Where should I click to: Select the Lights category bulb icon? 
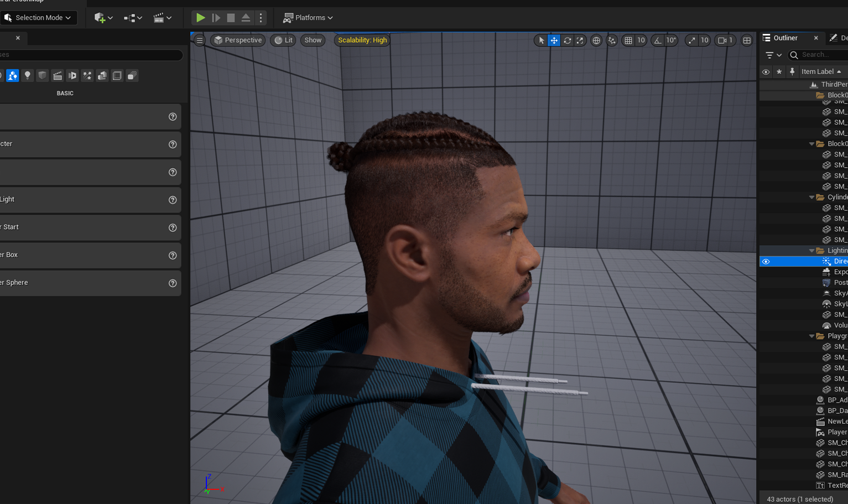coord(27,76)
